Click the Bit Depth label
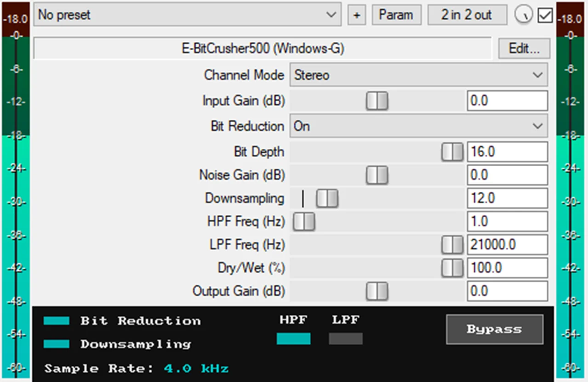 click(259, 152)
